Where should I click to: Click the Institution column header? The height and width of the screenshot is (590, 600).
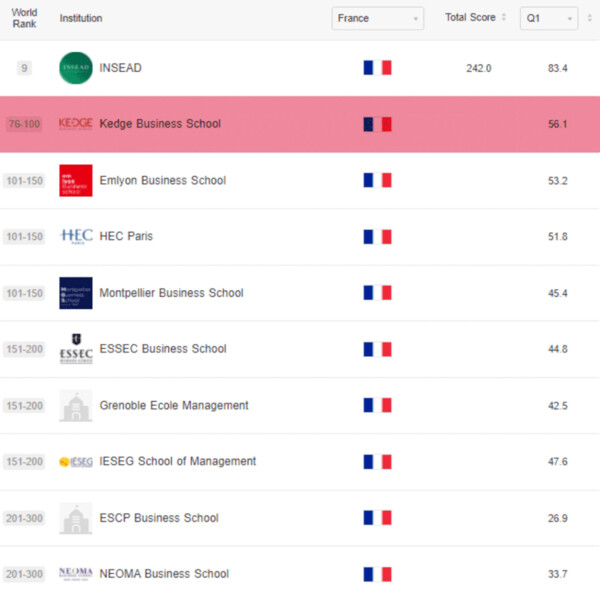click(x=81, y=18)
